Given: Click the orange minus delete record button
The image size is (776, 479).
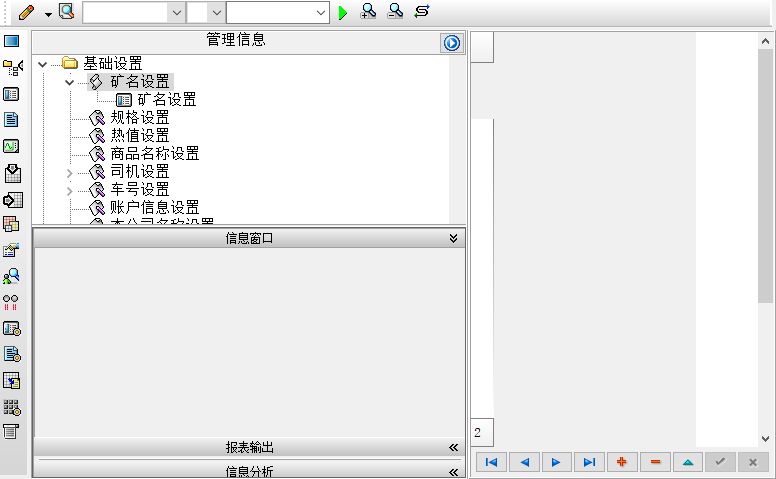Looking at the screenshot, I should [x=655, y=462].
